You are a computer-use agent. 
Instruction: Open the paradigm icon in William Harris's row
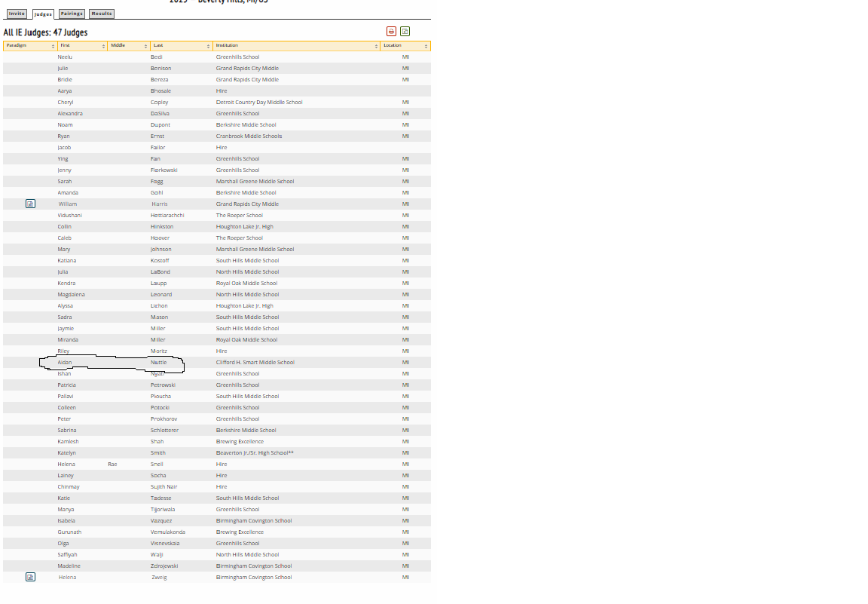[x=30, y=204]
